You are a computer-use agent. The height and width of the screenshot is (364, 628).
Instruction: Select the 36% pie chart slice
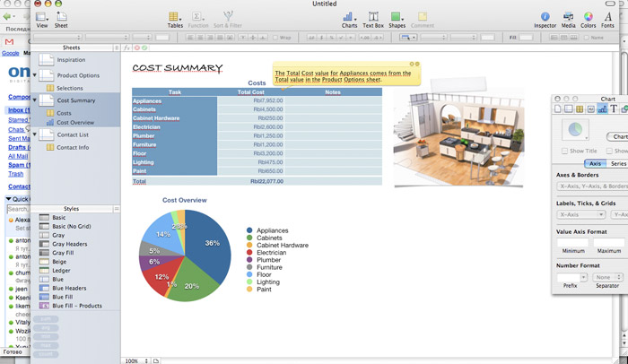[x=210, y=247]
